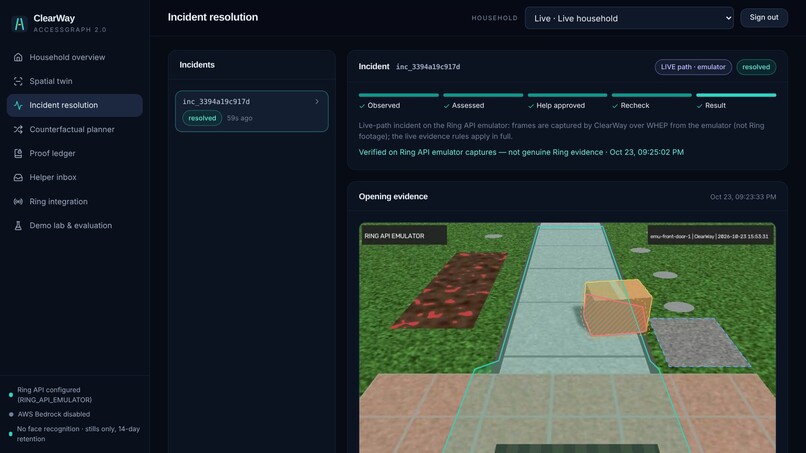The width and height of the screenshot is (806, 453).
Task: Click the Help approved step label
Action: click(x=560, y=105)
